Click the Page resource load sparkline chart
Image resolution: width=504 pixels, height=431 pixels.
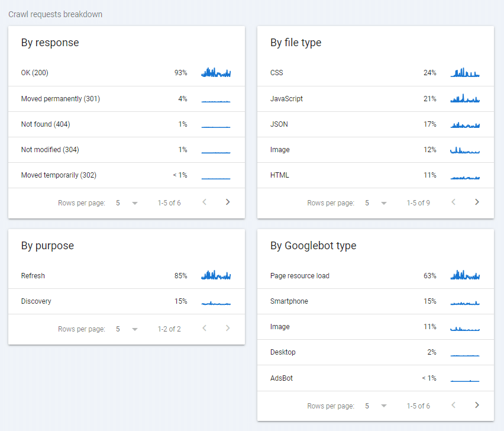(x=465, y=275)
